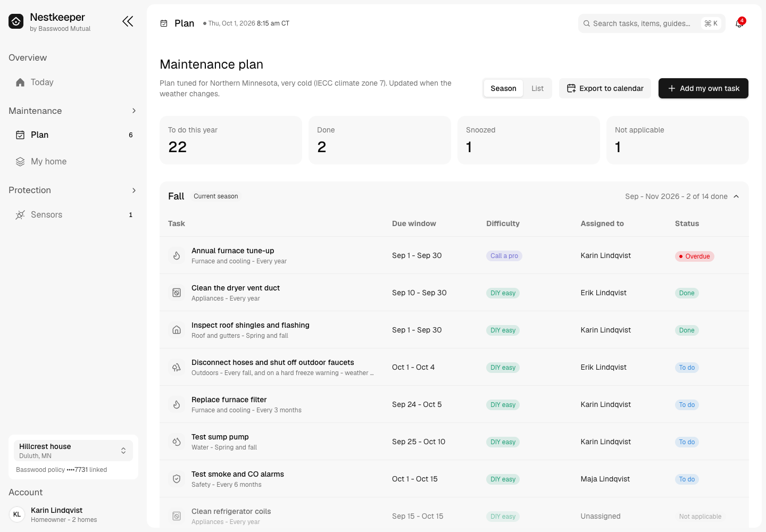Open Today in sidebar
Screen dimensions: 766x532
pos(73,82)
